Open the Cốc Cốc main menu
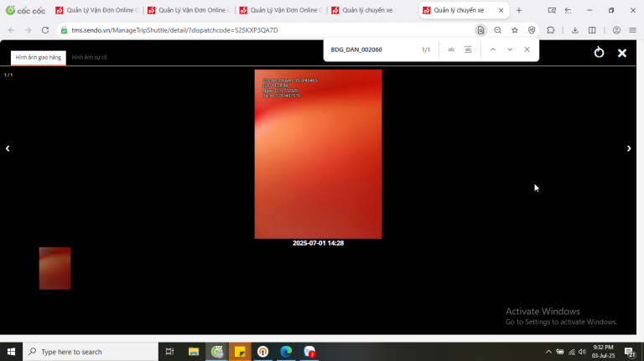This screenshot has height=361, width=644. tap(632, 30)
